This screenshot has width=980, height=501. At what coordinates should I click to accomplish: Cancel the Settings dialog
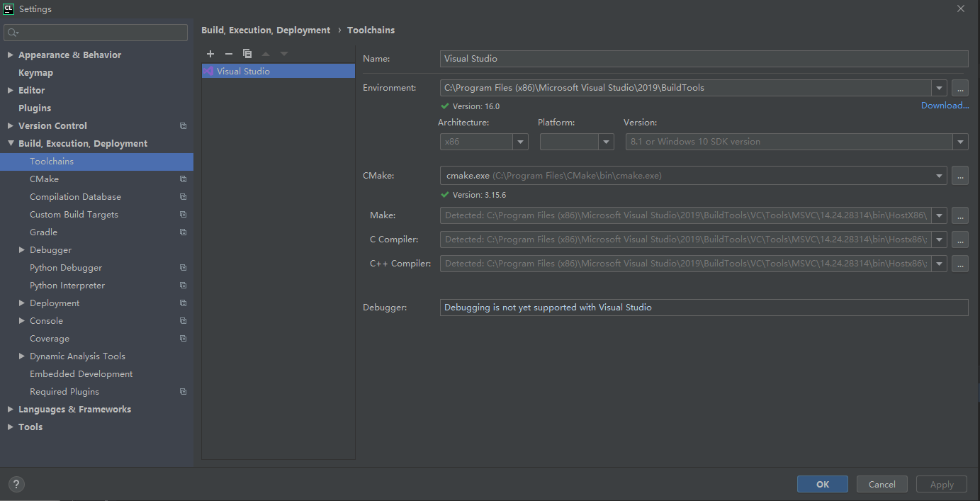pyautogui.click(x=882, y=484)
